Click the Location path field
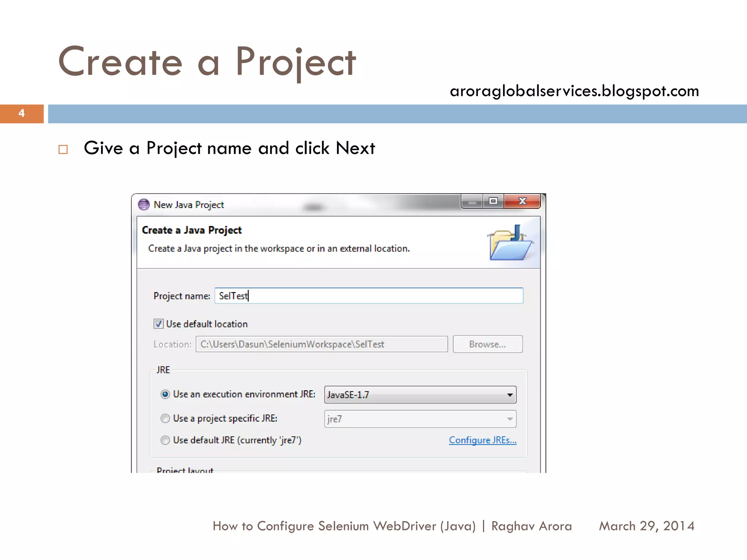747x560 pixels. click(x=322, y=344)
